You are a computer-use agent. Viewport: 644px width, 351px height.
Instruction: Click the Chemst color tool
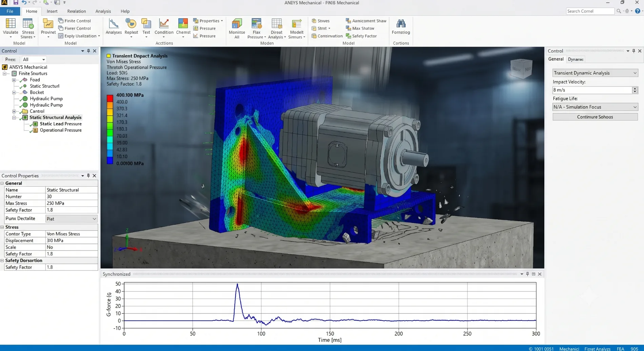(x=183, y=28)
